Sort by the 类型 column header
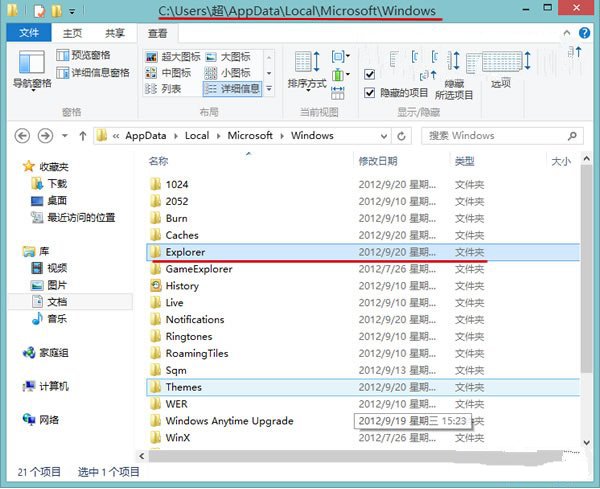Image resolution: width=600 pixels, height=489 pixels. [x=465, y=161]
